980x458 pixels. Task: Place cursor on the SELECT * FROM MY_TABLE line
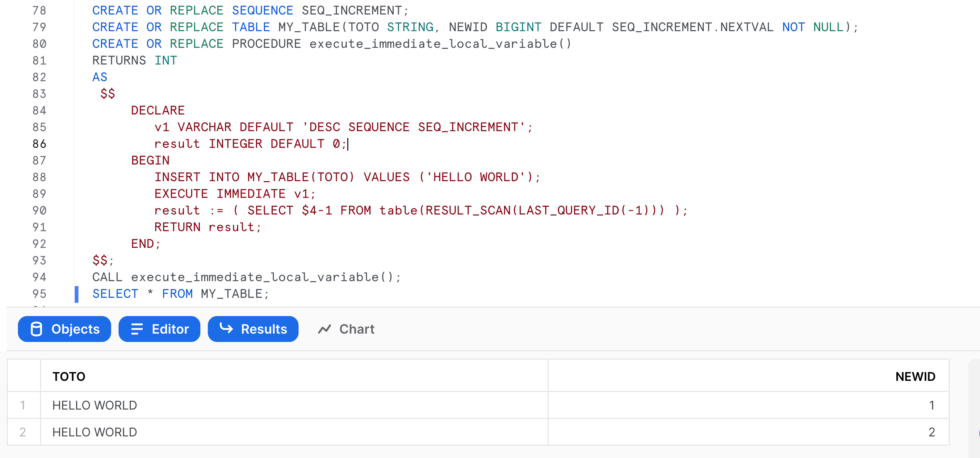(180, 293)
